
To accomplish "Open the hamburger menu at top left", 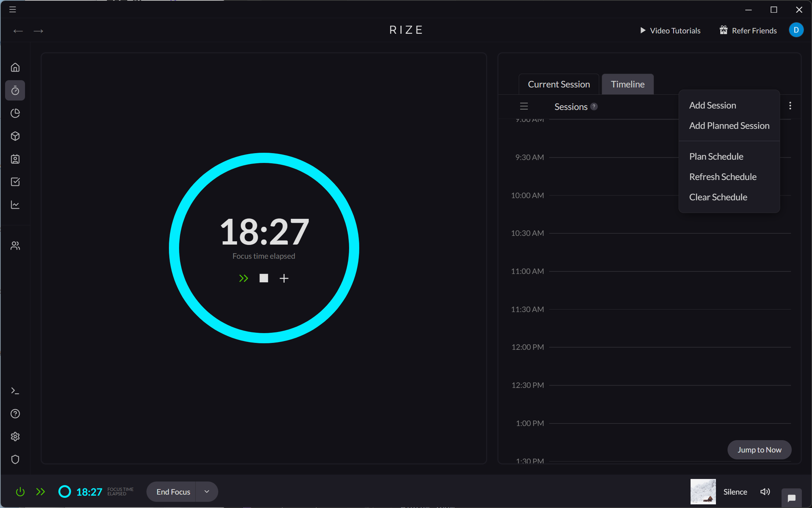I will coord(12,9).
